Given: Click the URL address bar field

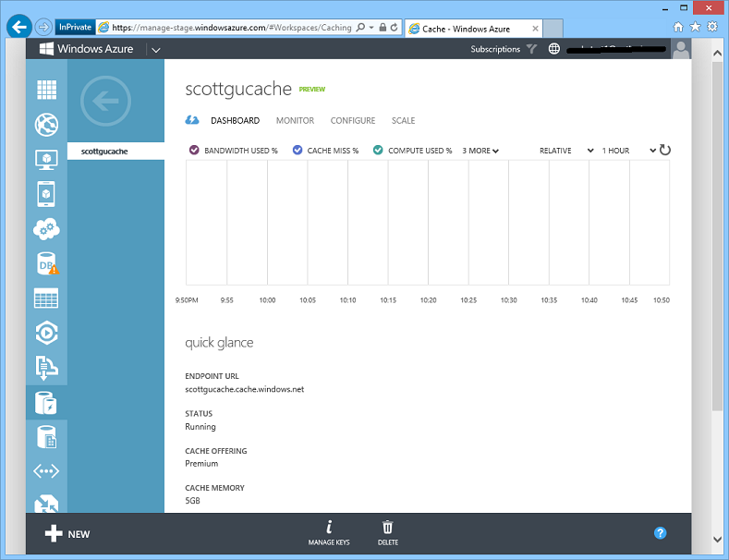Looking at the screenshot, I should pos(232,28).
